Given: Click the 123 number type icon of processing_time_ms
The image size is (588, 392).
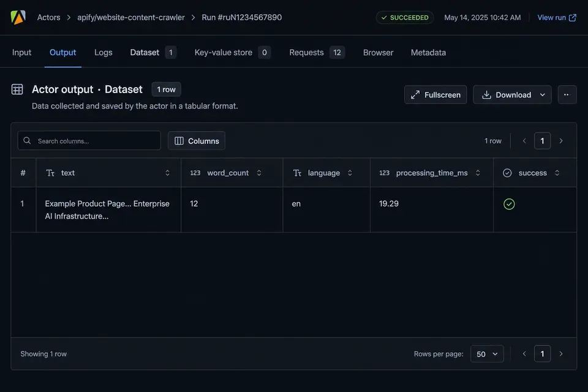Looking at the screenshot, I should (x=385, y=173).
